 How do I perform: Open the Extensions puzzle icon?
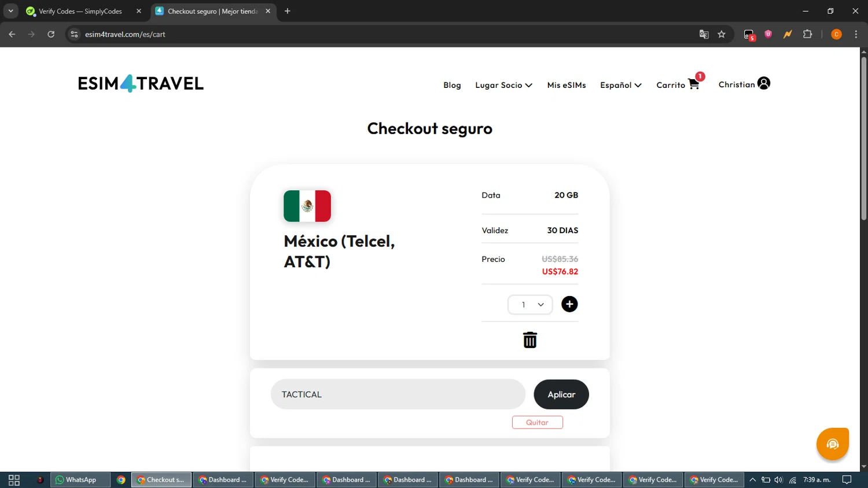807,34
